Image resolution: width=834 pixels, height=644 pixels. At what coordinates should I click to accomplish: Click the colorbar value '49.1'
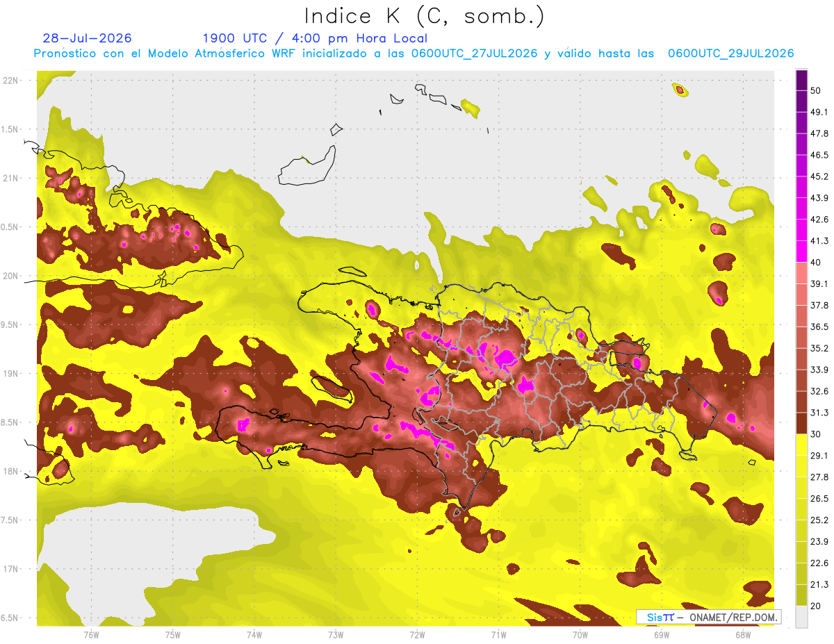tap(819, 113)
